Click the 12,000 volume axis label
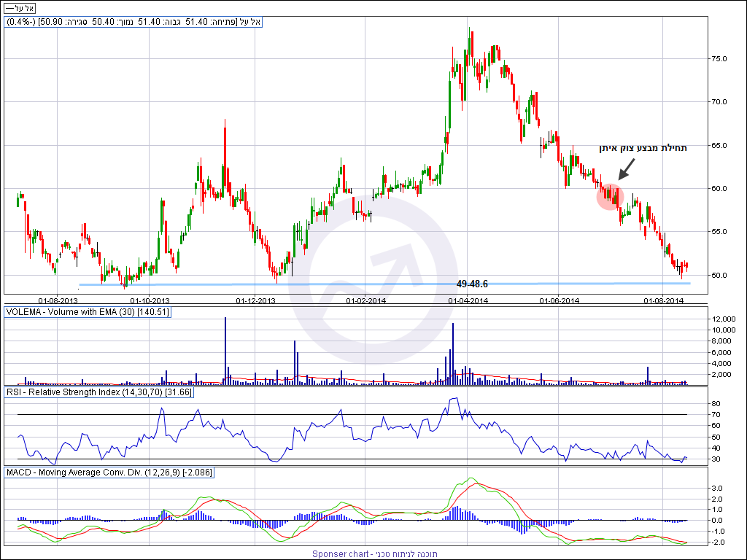747x560 pixels. point(724,319)
